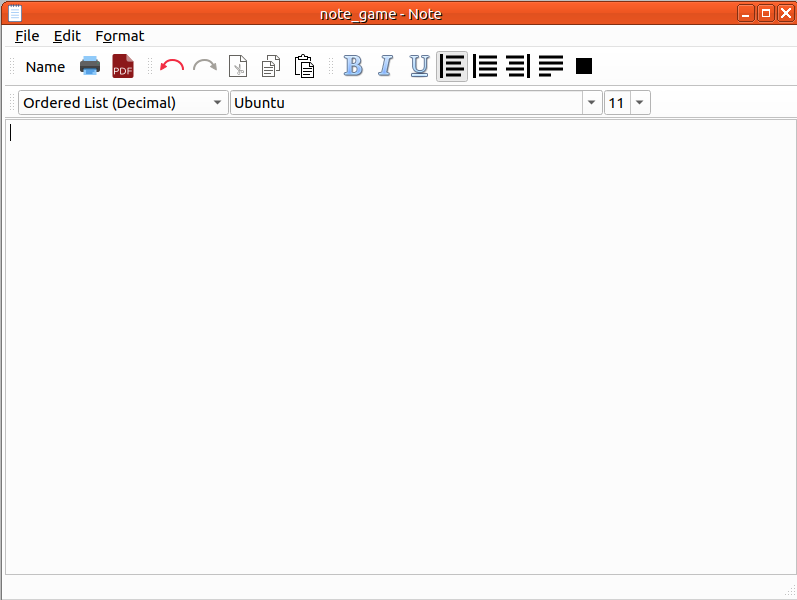The width and height of the screenshot is (797, 600).
Task: Export note using the PDF icon
Action: tap(122, 67)
